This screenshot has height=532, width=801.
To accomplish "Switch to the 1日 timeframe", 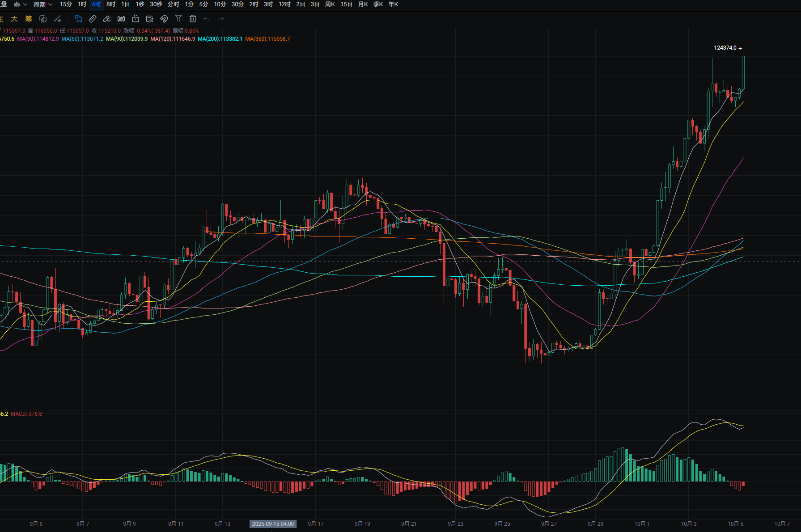I will pyautogui.click(x=125, y=4).
